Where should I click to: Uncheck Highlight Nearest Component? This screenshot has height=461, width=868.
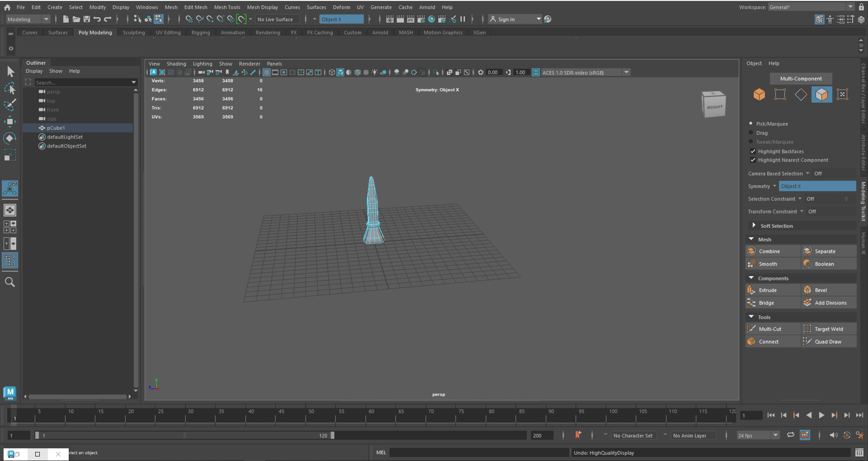tap(753, 160)
